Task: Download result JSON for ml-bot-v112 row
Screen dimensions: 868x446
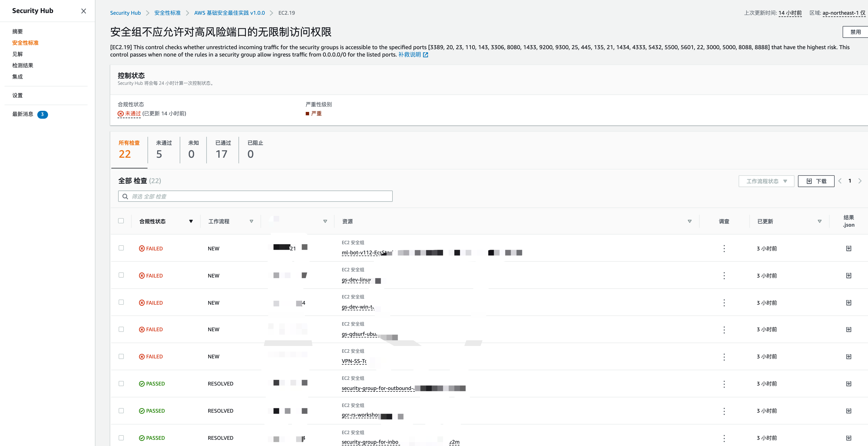Action: 849,248
